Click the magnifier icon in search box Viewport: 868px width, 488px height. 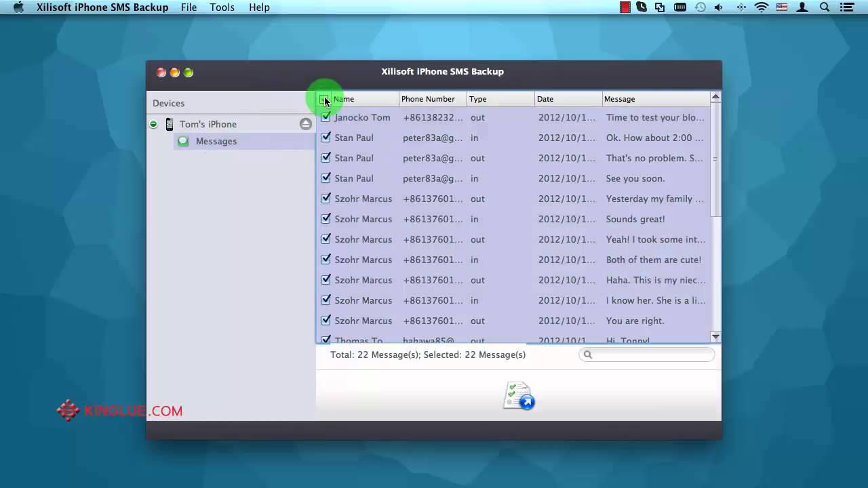588,354
